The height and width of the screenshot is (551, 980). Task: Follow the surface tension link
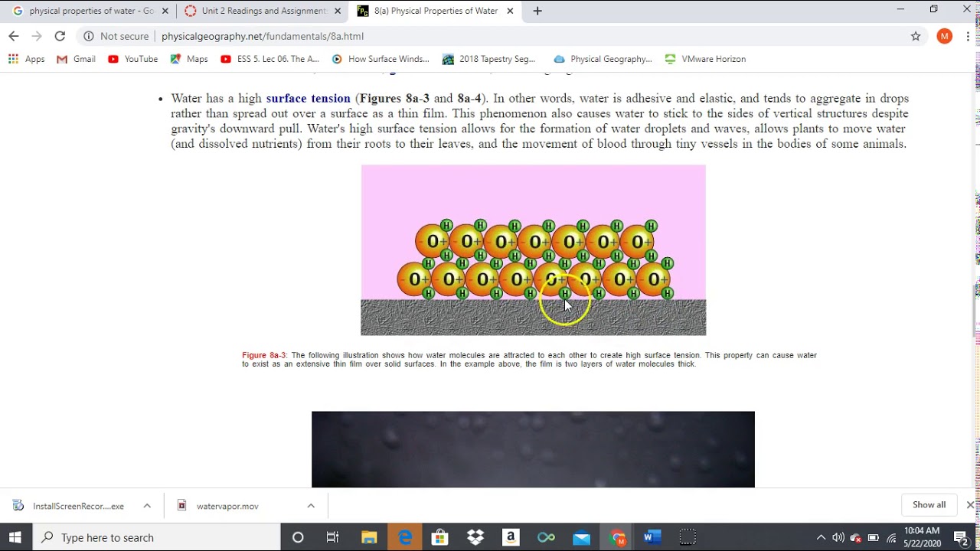tap(308, 98)
